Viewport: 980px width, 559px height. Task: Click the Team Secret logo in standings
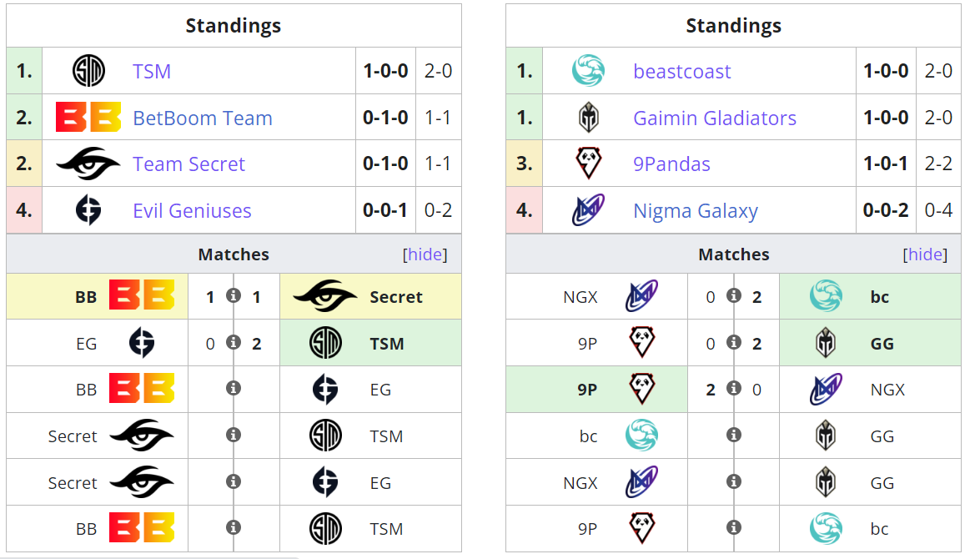pyautogui.click(x=88, y=164)
